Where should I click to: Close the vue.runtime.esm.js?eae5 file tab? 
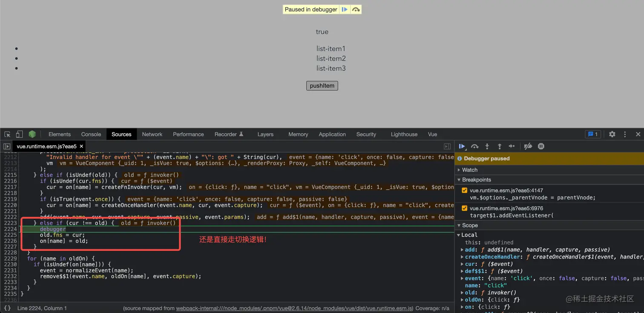pos(81,146)
